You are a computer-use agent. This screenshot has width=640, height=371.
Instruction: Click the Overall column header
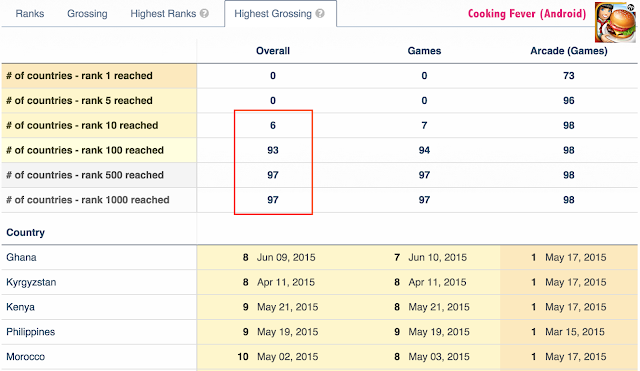pos(273,51)
